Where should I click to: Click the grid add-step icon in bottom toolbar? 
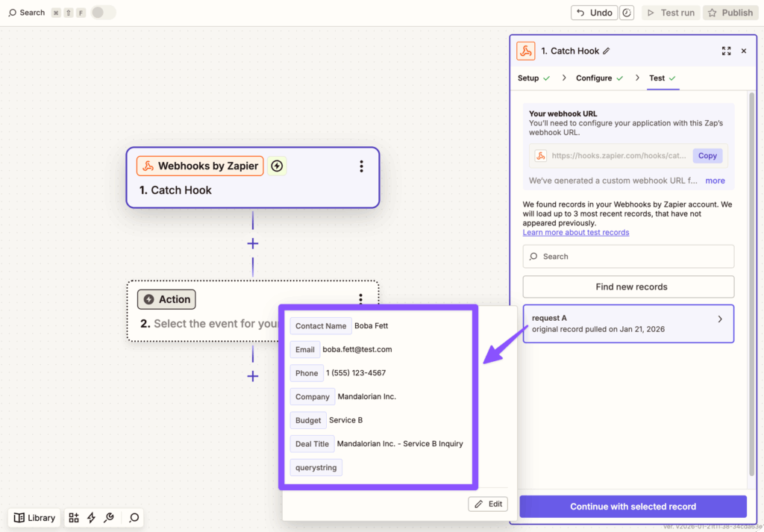point(73,517)
